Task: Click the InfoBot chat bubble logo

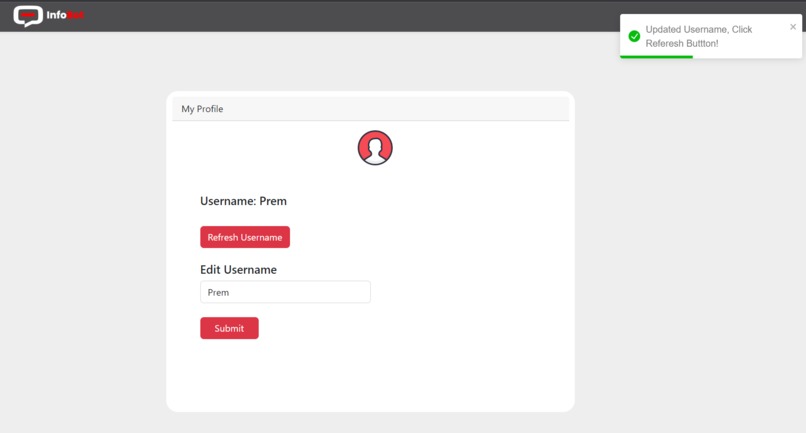Action: point(28,16)
